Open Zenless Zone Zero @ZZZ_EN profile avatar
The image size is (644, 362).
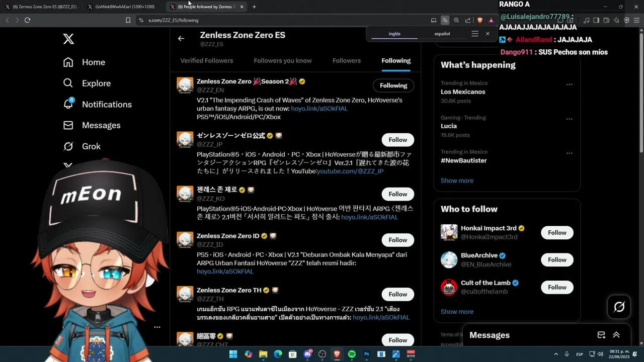185,85
